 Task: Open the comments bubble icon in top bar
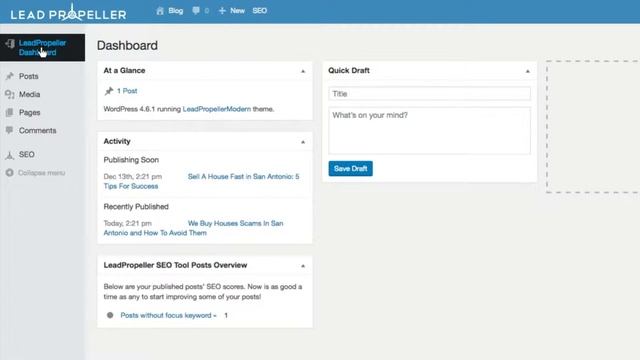click(196, 11)
